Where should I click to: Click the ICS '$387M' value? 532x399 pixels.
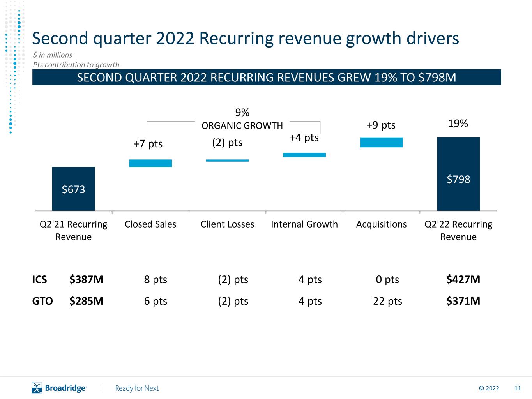point(87,279)
